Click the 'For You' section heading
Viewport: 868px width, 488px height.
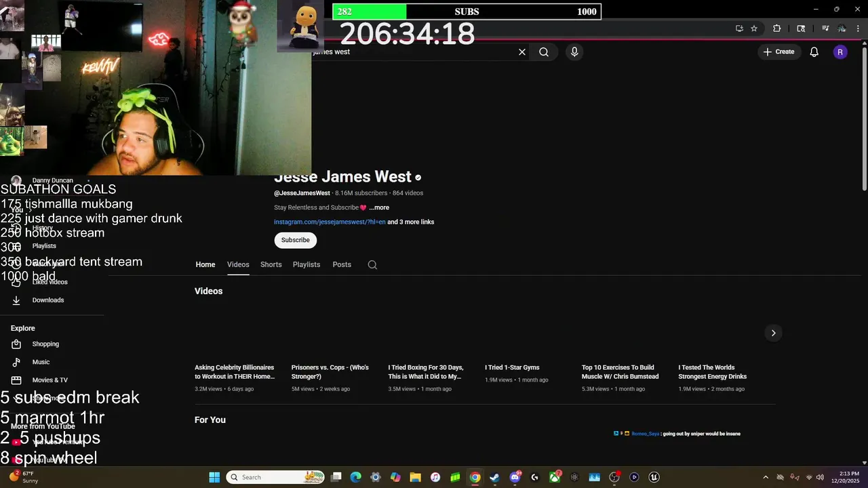click(210, 420)
